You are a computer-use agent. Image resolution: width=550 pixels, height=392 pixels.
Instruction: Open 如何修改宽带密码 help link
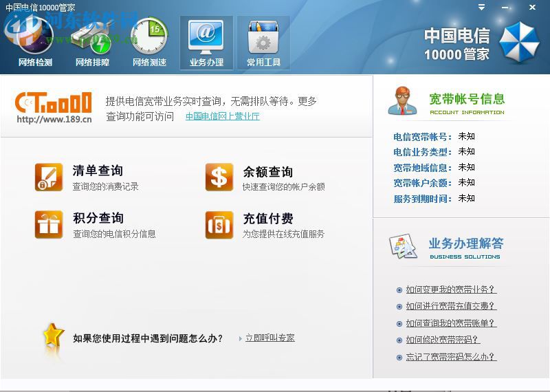pyautogui.click(x=443, y=340)
